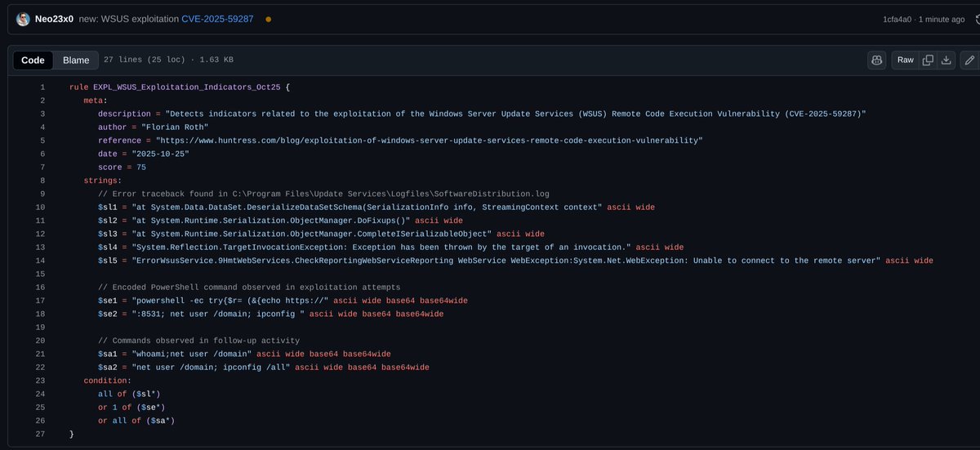
Task: Copy raw file contents icon
Action: 928,60
